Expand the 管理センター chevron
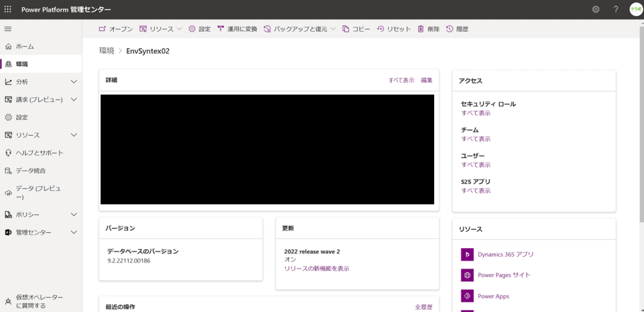644x312 pixels. [74, 232]
